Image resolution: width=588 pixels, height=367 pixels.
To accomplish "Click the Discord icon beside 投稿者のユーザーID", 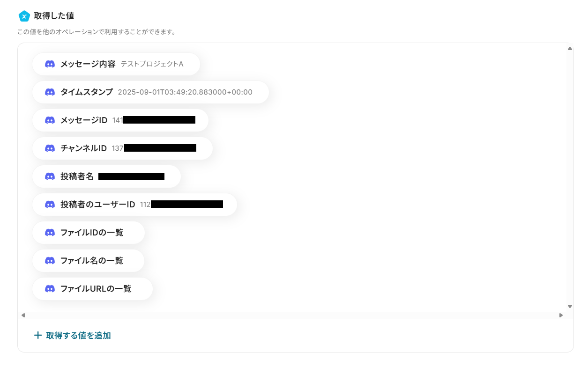I will click(x=50, y=205).
